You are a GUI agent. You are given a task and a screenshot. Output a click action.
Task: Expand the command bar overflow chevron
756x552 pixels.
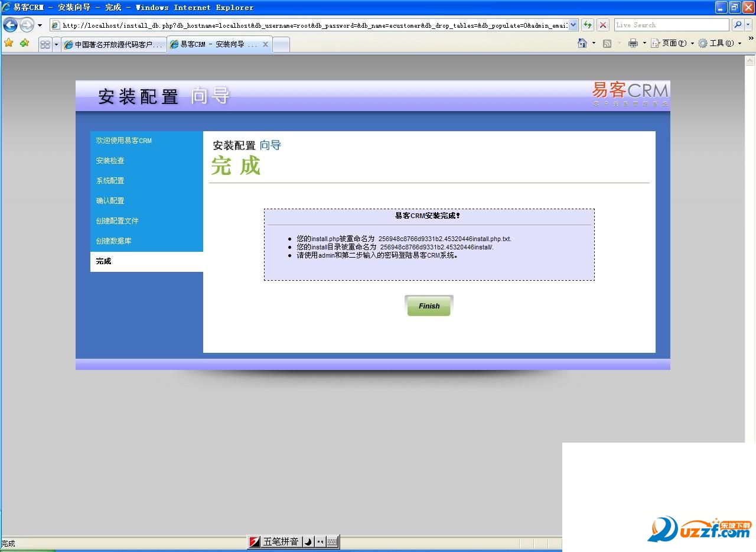751,40
